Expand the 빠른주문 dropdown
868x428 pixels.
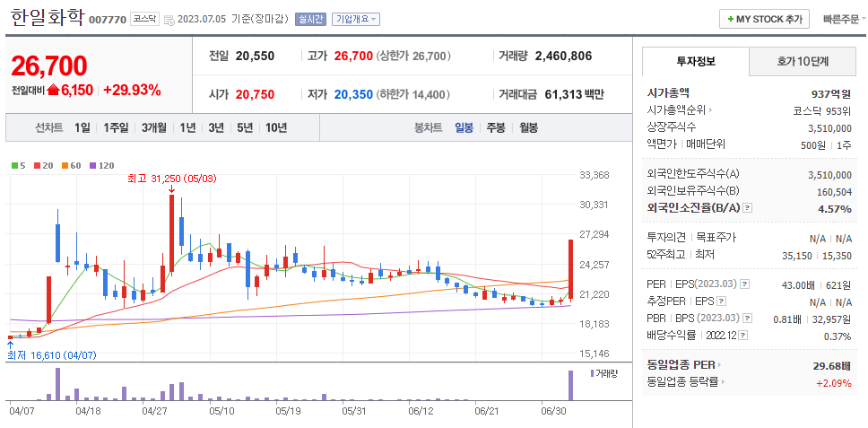845,19
